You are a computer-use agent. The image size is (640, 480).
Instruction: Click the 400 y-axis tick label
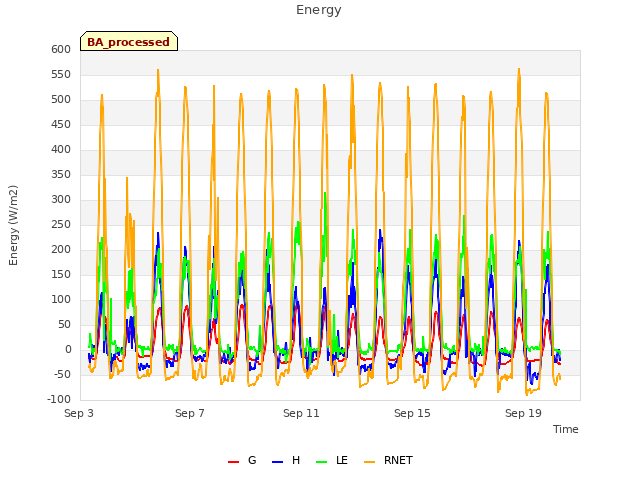pos(61,149)
